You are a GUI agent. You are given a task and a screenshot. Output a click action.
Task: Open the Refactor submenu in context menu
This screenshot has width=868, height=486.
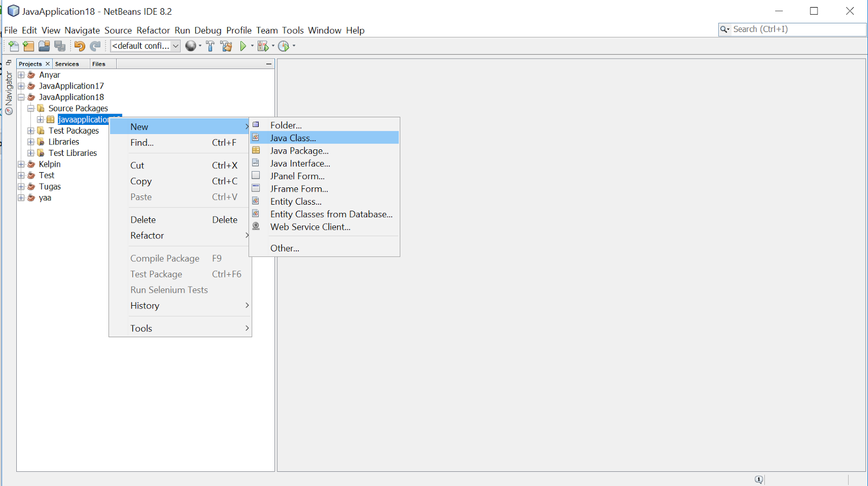pos(180,236)
